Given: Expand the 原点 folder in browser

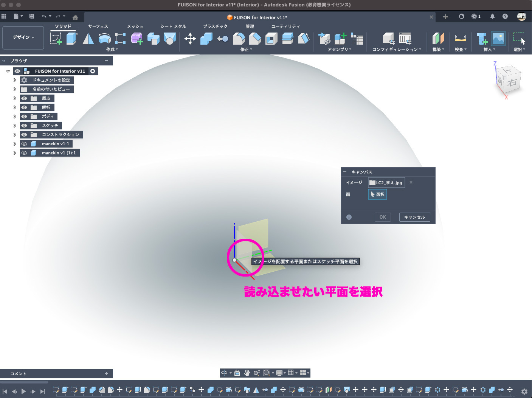Looking at the screenshot, I should coord(15,98).
